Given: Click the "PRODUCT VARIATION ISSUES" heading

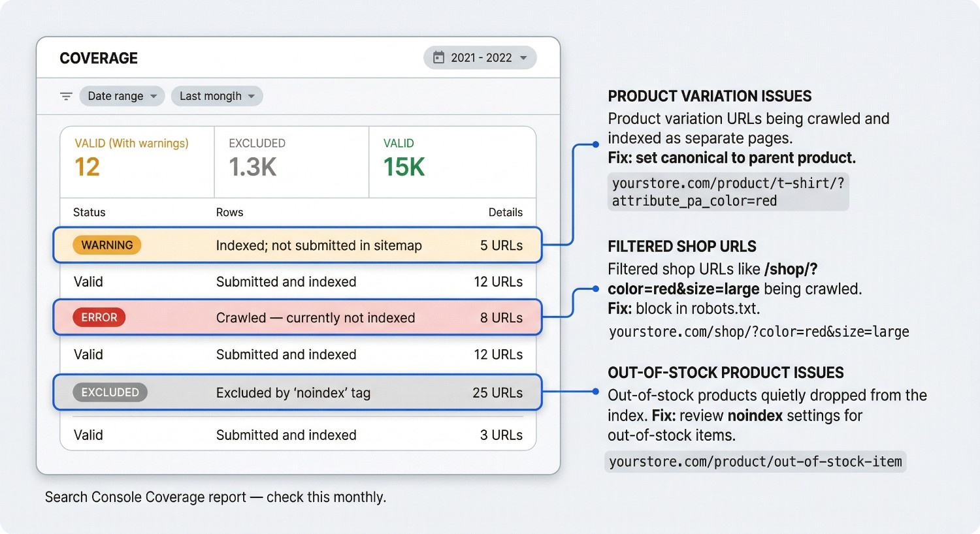Looking at the screenshot, I should coord(710,97).
